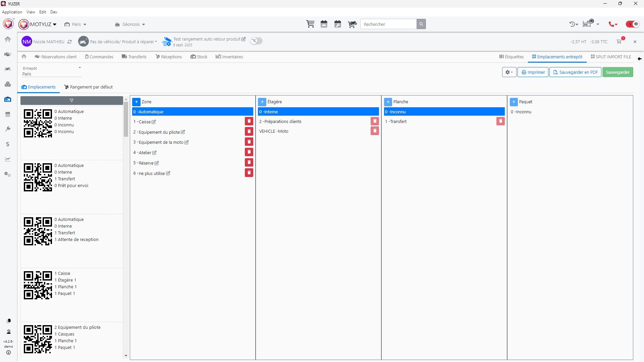Expand the Entrepôt Paris dropdown

(52, 71)
